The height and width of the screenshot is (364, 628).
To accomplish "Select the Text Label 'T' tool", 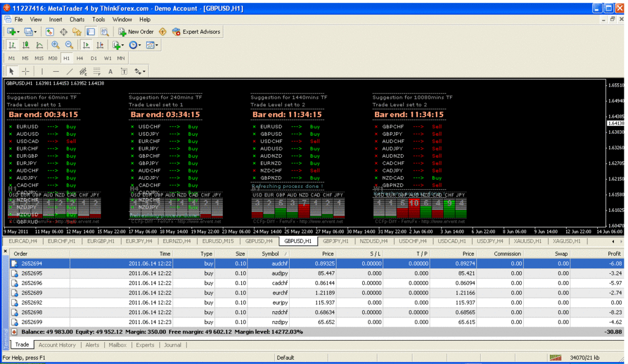I will pyautogui.click(x=124, y=71).
